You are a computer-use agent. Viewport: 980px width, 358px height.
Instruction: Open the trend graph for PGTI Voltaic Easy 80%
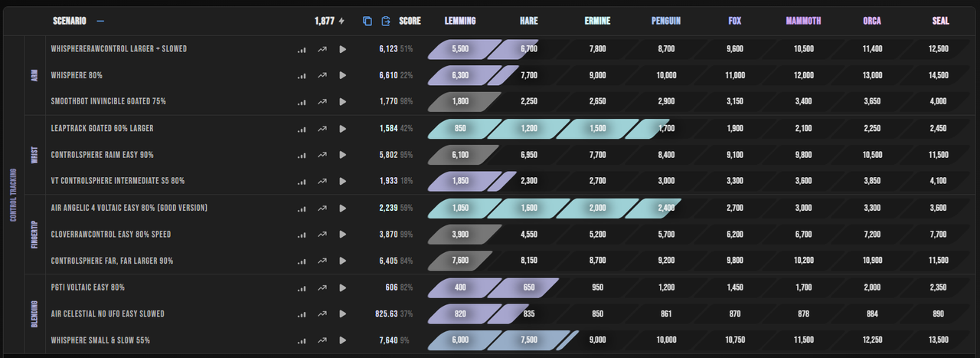322,287
